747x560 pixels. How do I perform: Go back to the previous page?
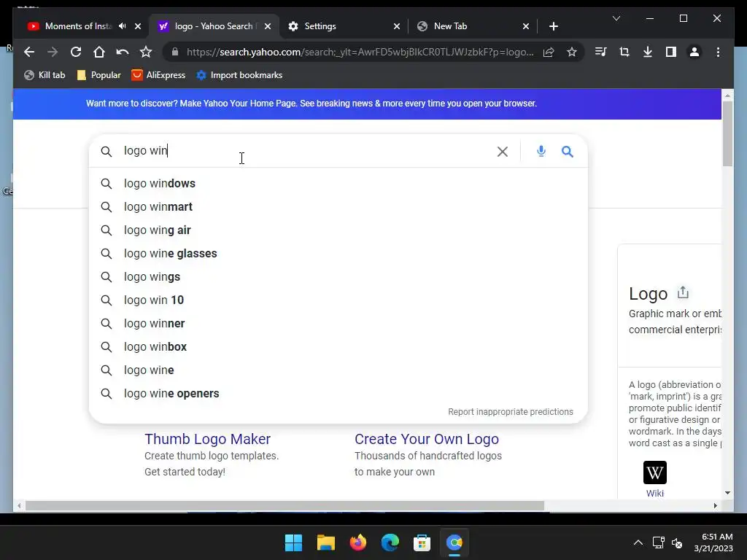pos(29,52)
